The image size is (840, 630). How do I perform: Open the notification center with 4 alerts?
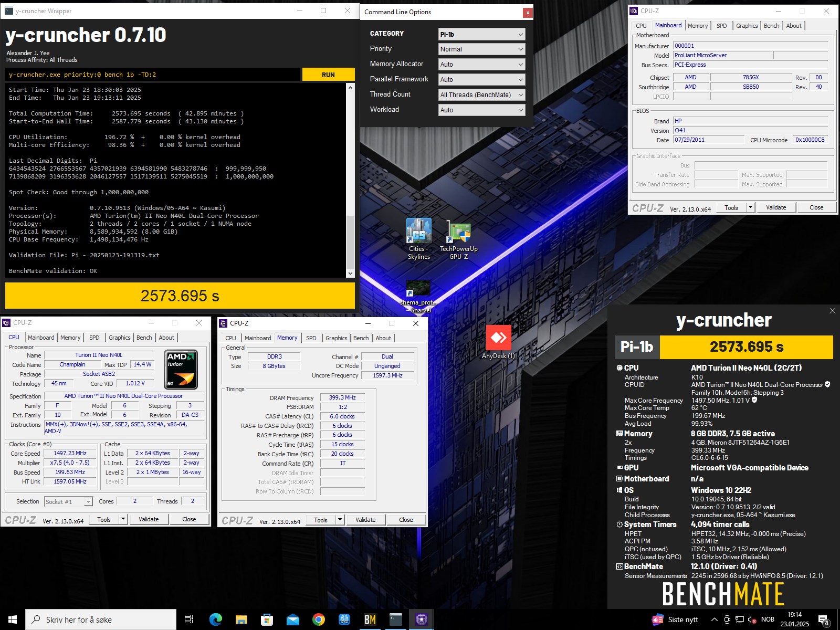pyautogui.click(x=824, y=620)
